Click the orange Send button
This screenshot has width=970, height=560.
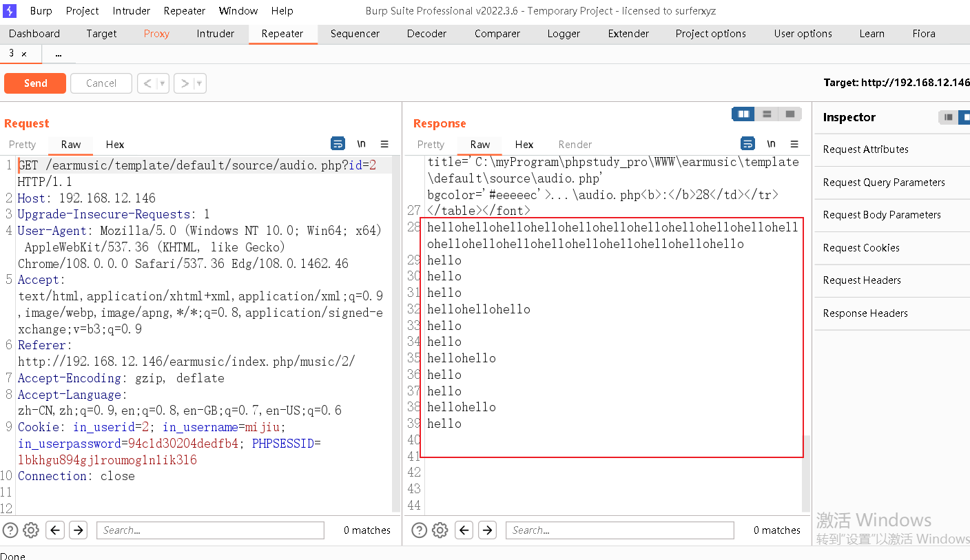point(35,83)
